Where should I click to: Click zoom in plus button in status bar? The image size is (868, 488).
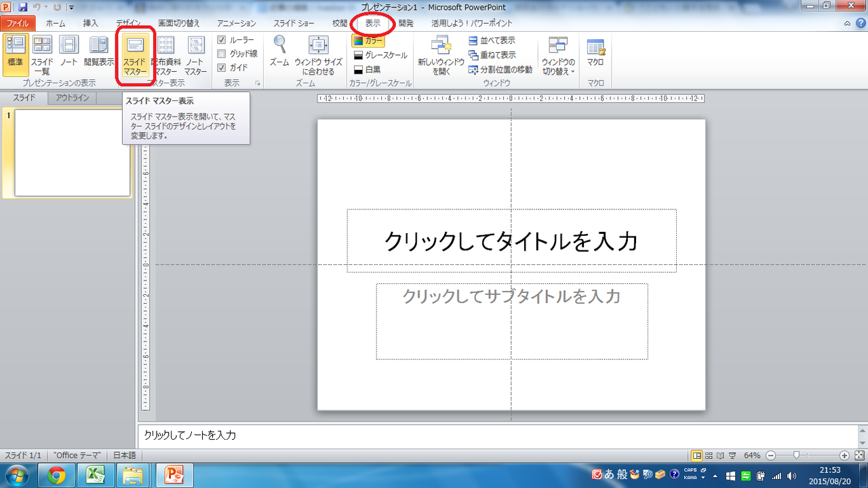(844, 455)
